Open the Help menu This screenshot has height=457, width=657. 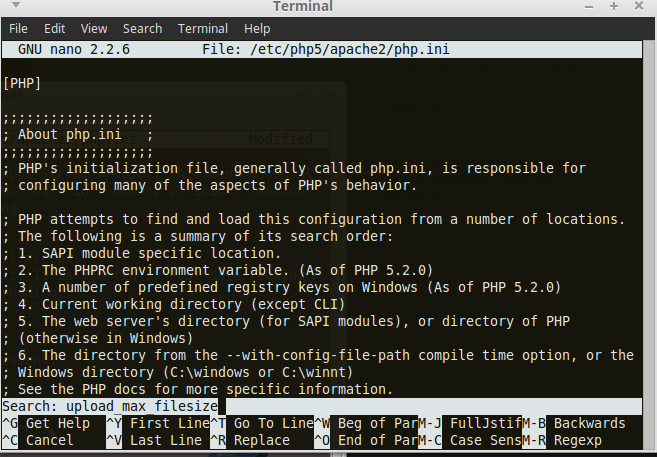click(257, 28)
